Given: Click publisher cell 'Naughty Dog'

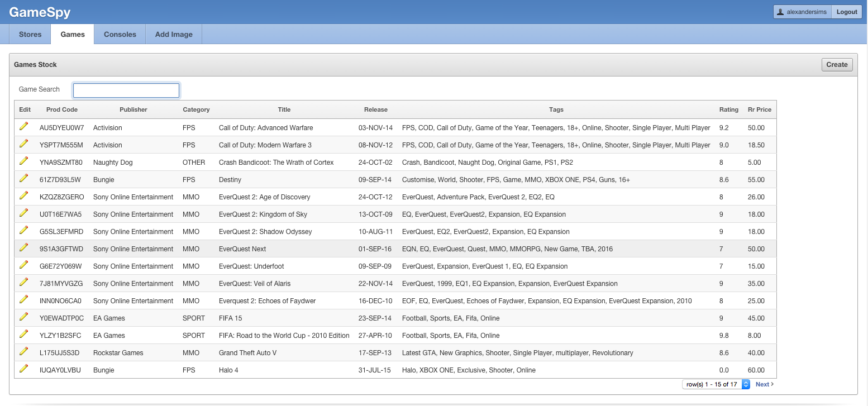Looking at the screenshot, I should pos(112,163).
